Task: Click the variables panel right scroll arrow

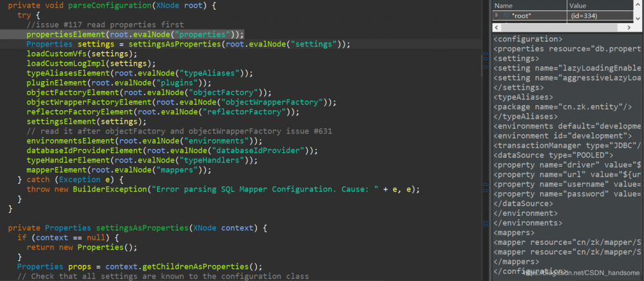Action: tap(629, 27)
